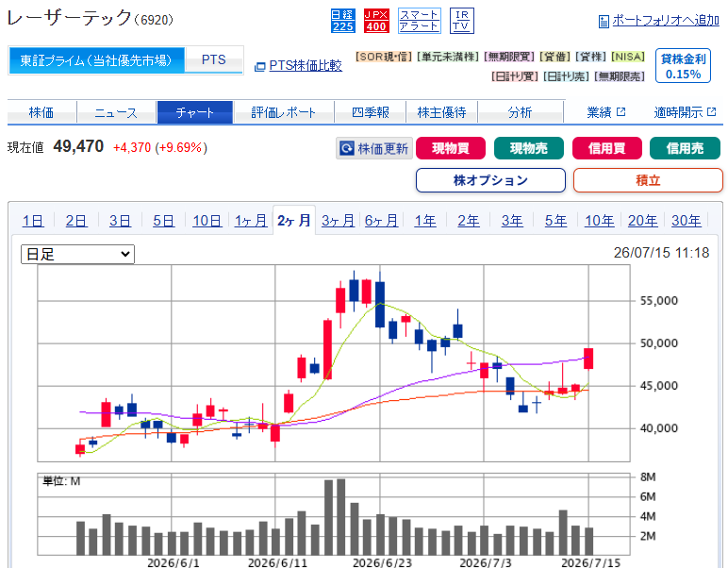728x568 pixels.
Task: Open the 適時開示 external page
Action: click(x=685, y=112)
